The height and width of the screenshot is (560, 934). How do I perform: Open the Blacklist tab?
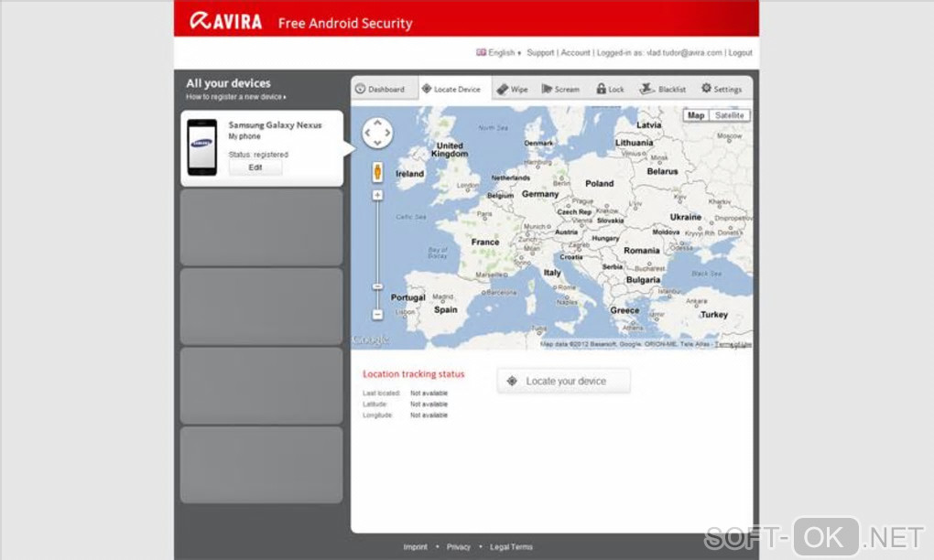pyautogui.click(x=662, y=90)
